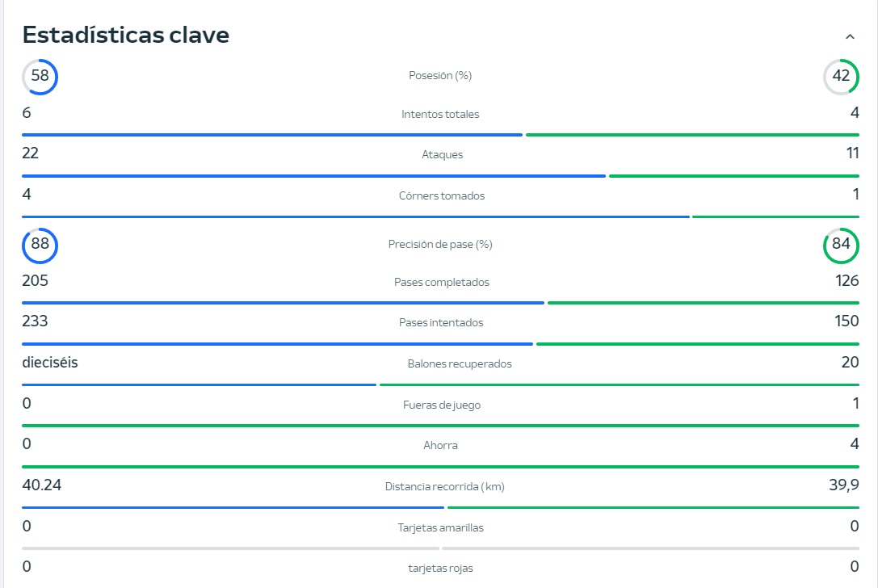Image resolution: width=878 pixels, height=588 pixels.
Task: Click the green 42 possession circle
Action: (x=841, y=77)
